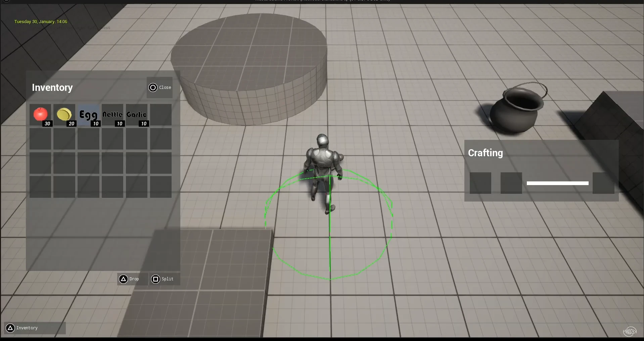This screenshot has width=644, height=341.
Task: Click the empty sixth slot in first inventory row
Action: [x=161, y=115]
